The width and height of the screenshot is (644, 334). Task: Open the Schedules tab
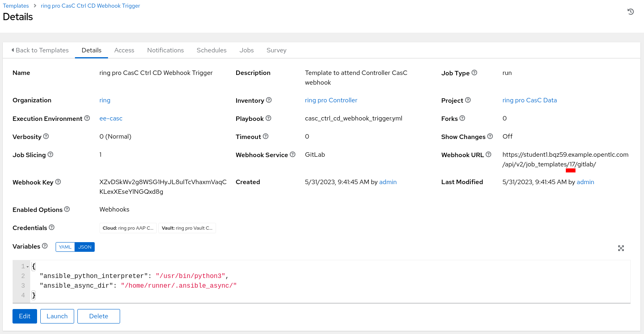(x=212, y=50)
